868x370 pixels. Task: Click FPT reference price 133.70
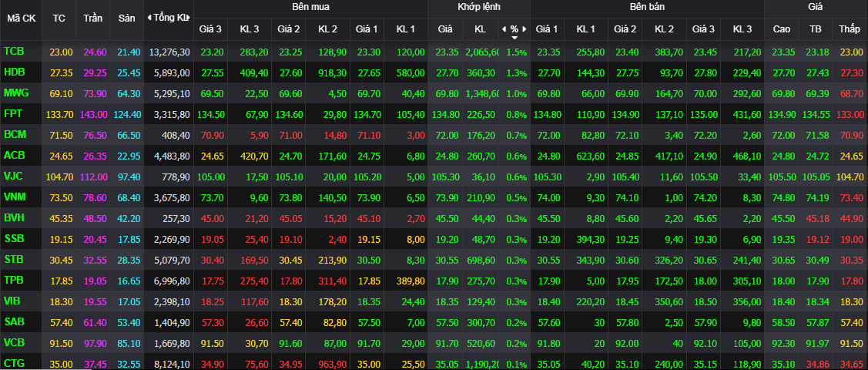click(x=61, y=115)
